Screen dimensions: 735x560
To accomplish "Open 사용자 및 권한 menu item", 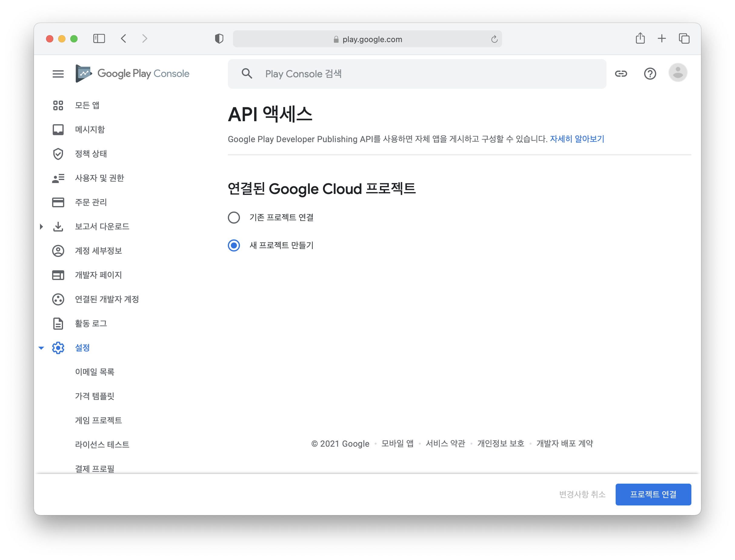I will coord(99,178).
